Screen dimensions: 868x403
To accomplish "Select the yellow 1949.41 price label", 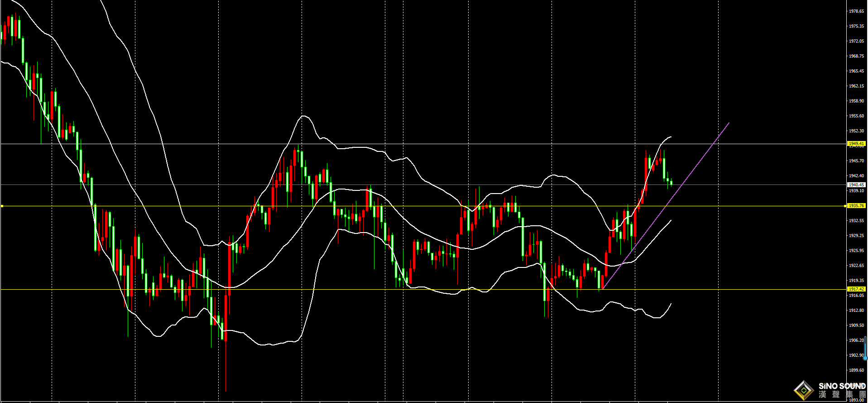I will point(856,144).
